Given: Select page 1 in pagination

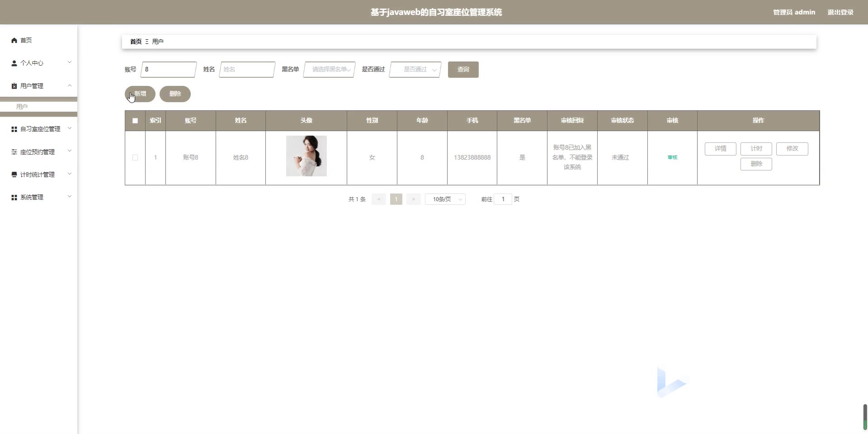Looking at the screenshot, I should [x=396, y=199].
